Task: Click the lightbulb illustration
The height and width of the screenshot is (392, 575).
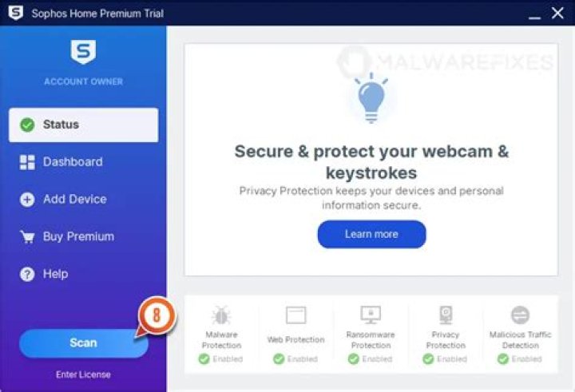Action: (371, 98)
